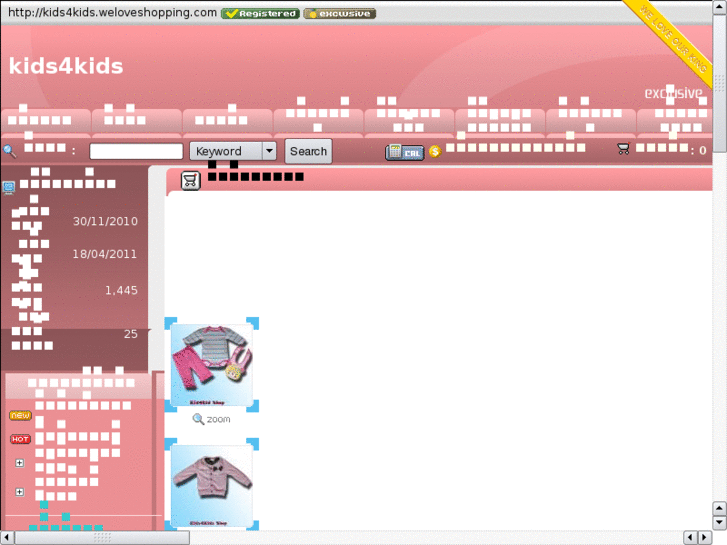Open the first navigation tab
Image resolution: width=727 pixels, height=545 pixels.
coord(45,122)
